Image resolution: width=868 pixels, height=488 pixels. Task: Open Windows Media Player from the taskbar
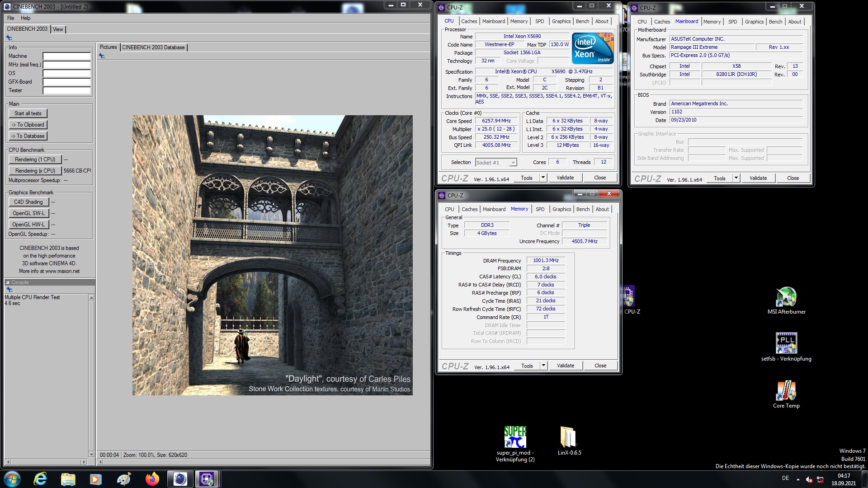[96, 479]
